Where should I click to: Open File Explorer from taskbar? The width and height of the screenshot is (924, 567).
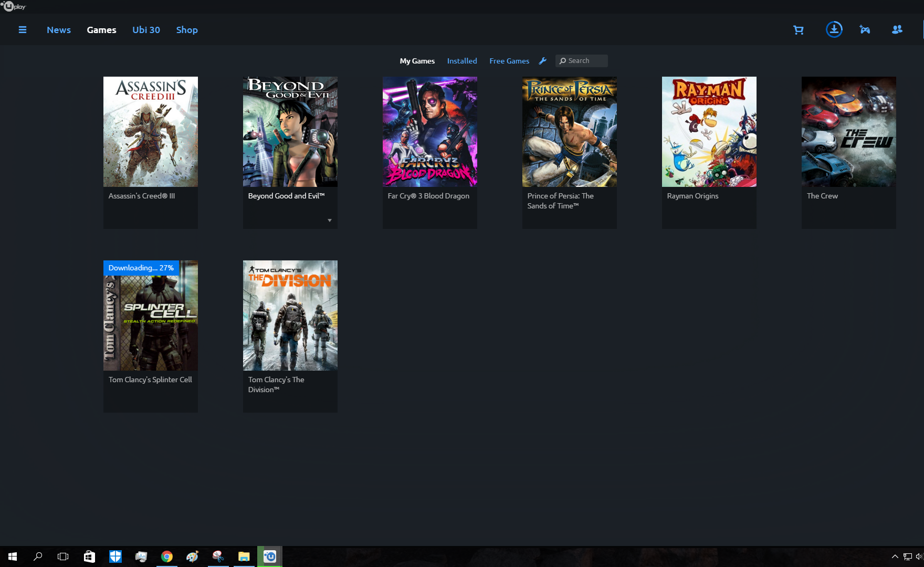pos(244,556)
